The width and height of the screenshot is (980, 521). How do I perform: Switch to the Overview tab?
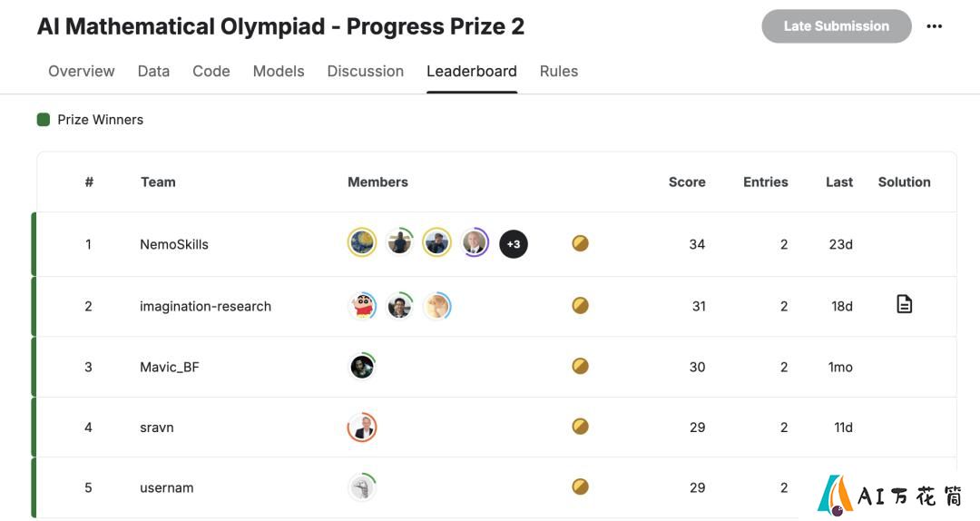click(82, 72)
